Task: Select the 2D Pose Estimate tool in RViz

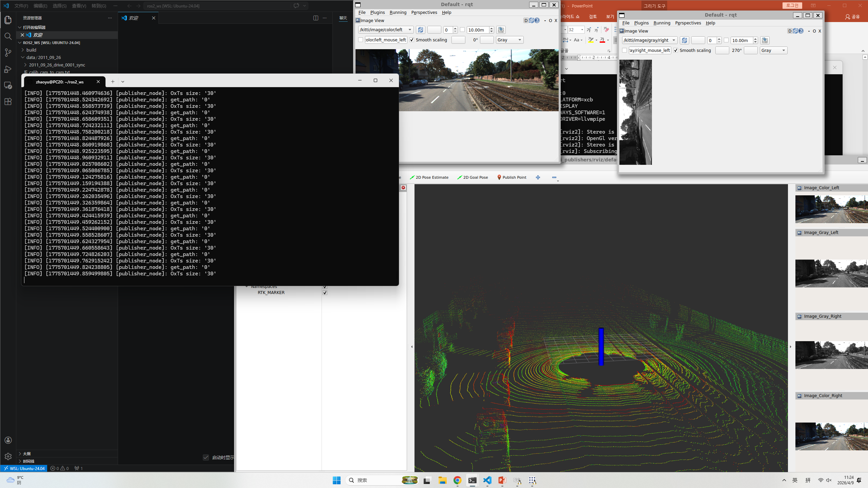Action: click(429, 177)
